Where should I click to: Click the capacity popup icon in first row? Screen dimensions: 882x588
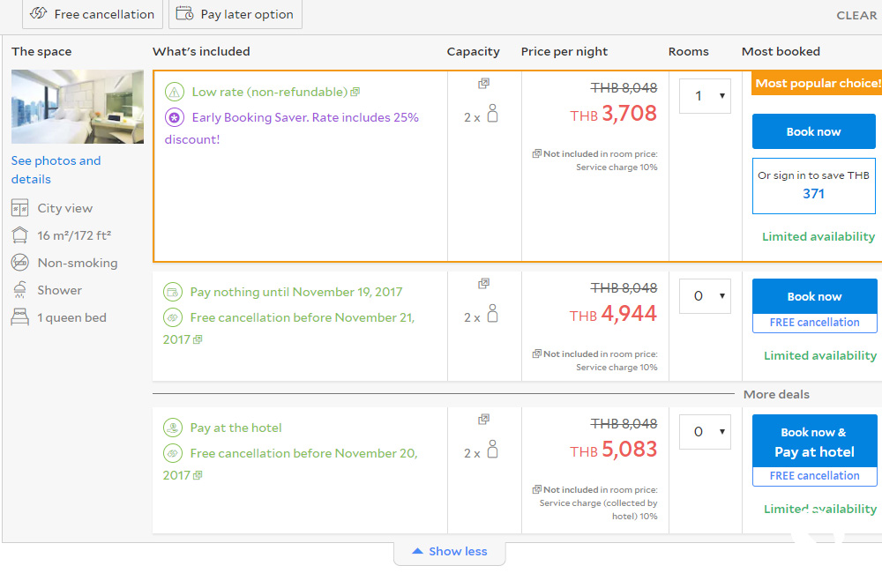pyautogui.click(x=483, y=84)
